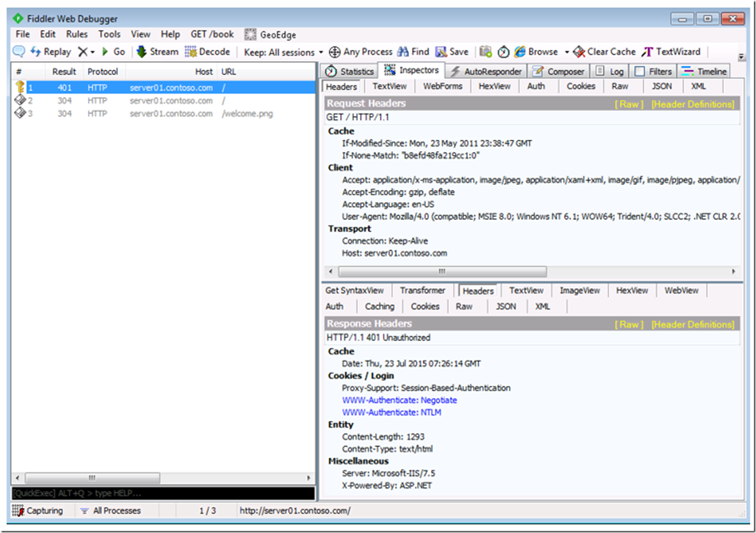
Task: Click the diamond icon of session 2
Action: 20,100
